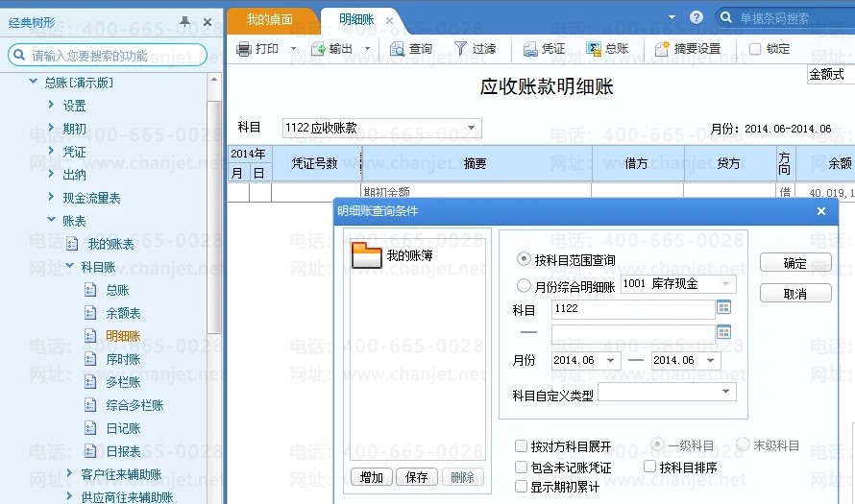The height and width of the screenshot is (504, 855).
Task: Click the 日记账 report icon
Action: pos(90,428)
